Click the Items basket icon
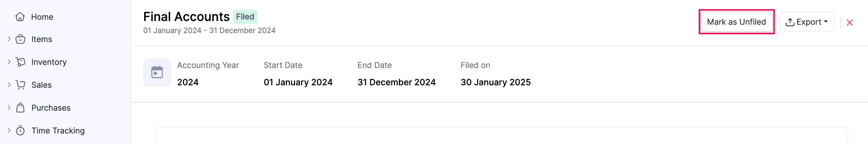 click(x=20, y=39)
